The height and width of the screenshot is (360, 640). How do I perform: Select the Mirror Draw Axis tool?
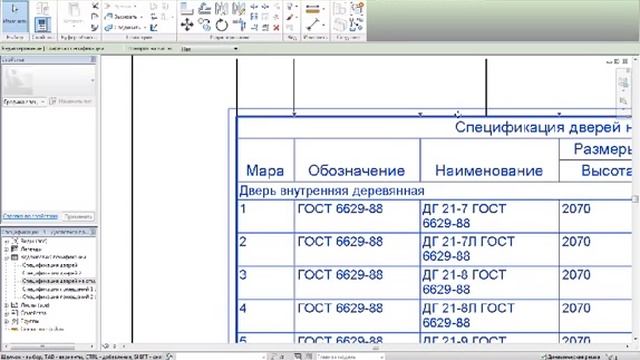coord(238,8)
